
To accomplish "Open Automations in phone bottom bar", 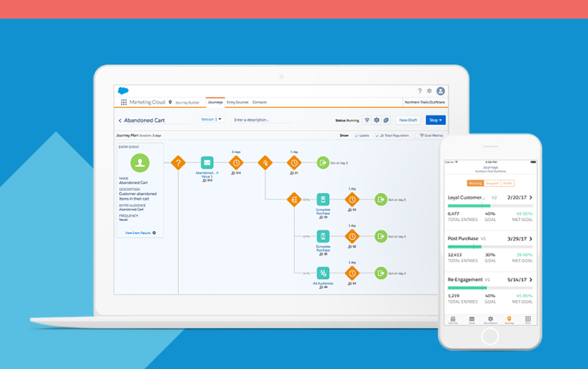I will (x=490, y=320).
